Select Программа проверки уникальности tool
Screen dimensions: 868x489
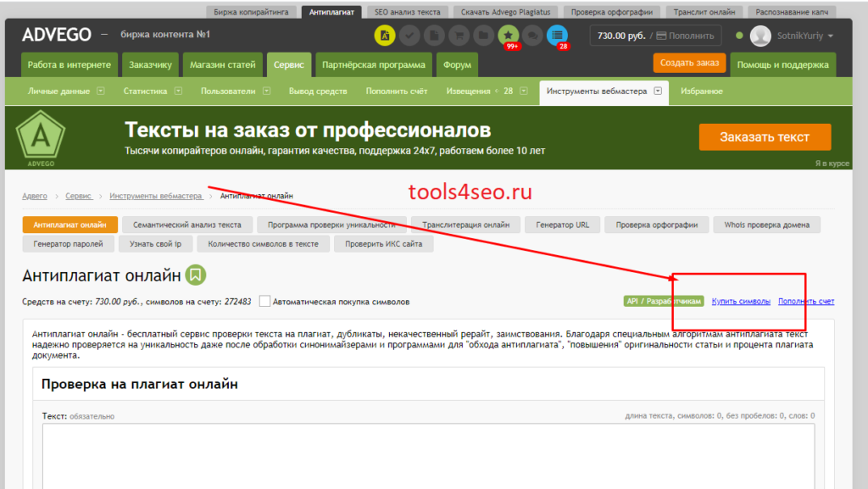click(x=331, y=225)
